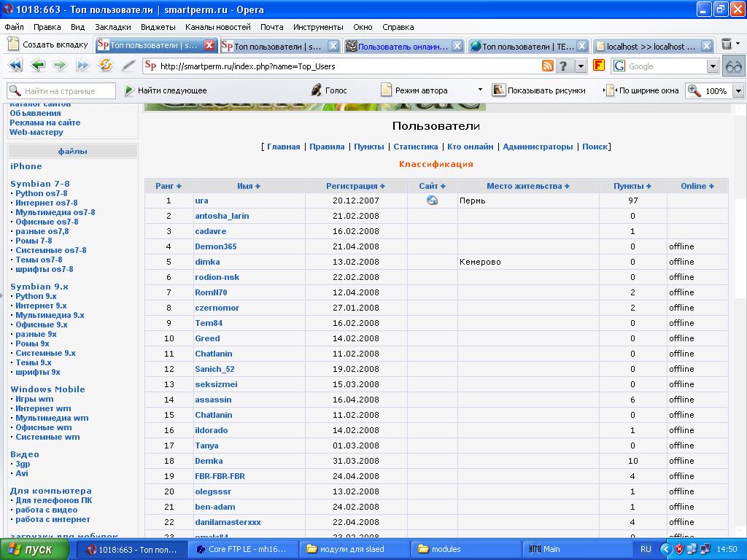Toggle По ширине окна fit-width mode
This screenshot has width=747, height=560.
coord(642,90)
